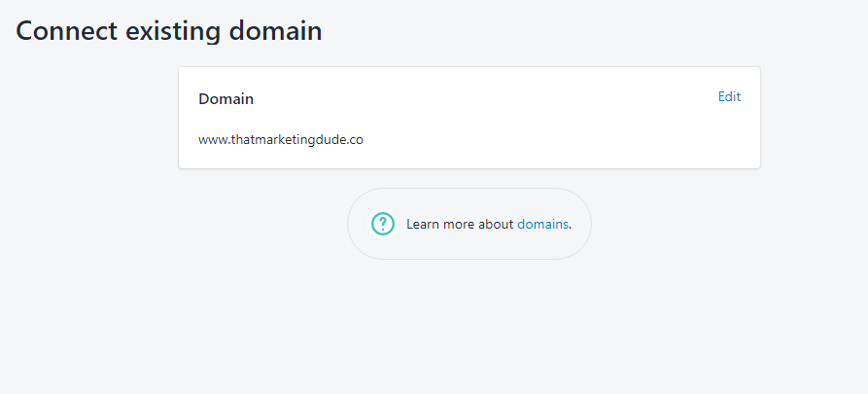Select the www.thatmarketingdude.co domain text
Screen dimensions: 868x394
[x=281, y=140]
